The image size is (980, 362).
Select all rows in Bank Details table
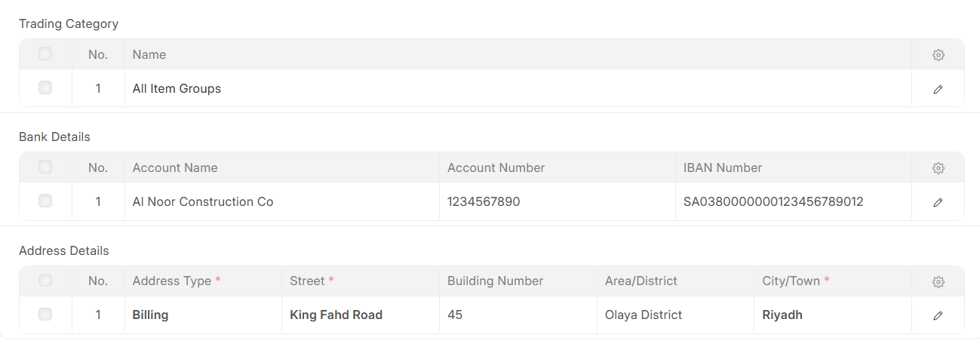pos(45,167)
